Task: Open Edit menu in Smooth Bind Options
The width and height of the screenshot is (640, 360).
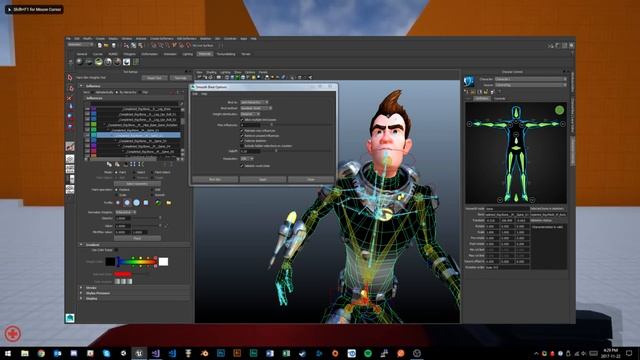Action: click(195, 94)
